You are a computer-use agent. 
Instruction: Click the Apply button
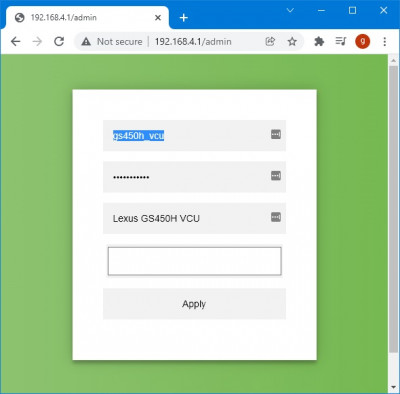pos(194,304)
